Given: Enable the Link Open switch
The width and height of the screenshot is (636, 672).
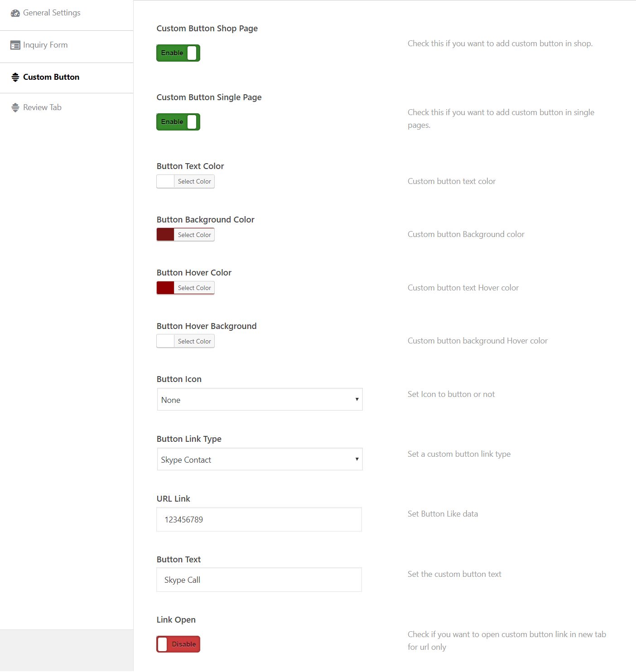Looking at the screenshot, I should pyautogui.click(x=178, y=644).
